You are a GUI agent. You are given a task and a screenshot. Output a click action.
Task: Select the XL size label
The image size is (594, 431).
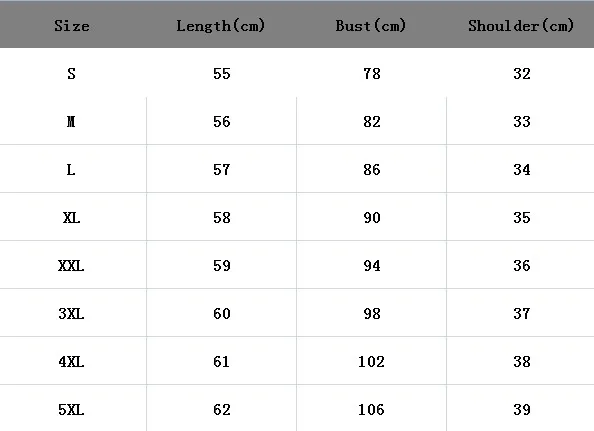click(71, 218)
